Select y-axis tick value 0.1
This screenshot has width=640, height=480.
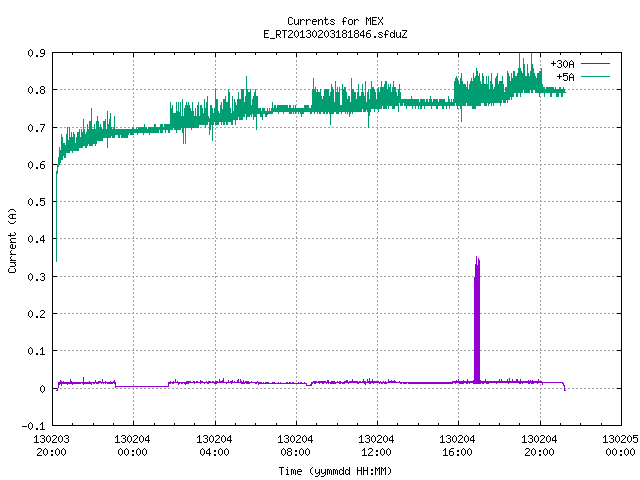pos(36,351)
